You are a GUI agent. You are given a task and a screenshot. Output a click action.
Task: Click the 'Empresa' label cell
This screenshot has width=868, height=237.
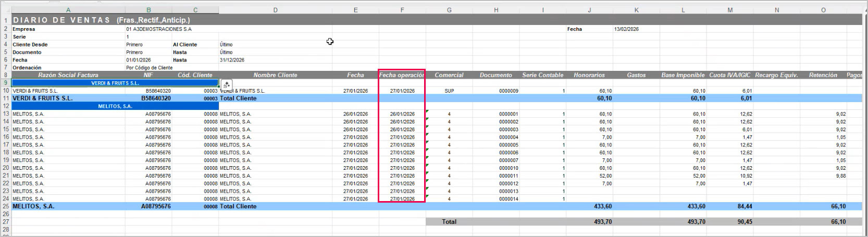(x=68, y=29)
